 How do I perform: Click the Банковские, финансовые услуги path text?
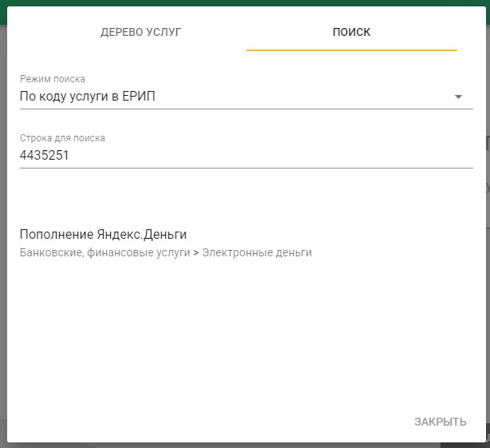point(105,252)
